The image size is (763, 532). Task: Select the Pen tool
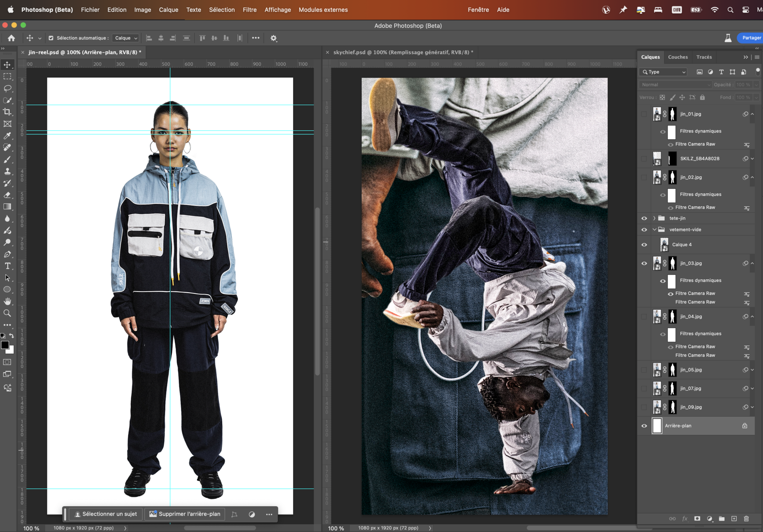tap(7, 254)
